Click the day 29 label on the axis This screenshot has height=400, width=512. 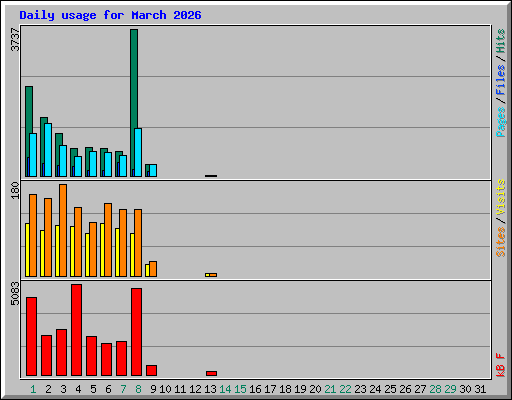pos(450,389)
